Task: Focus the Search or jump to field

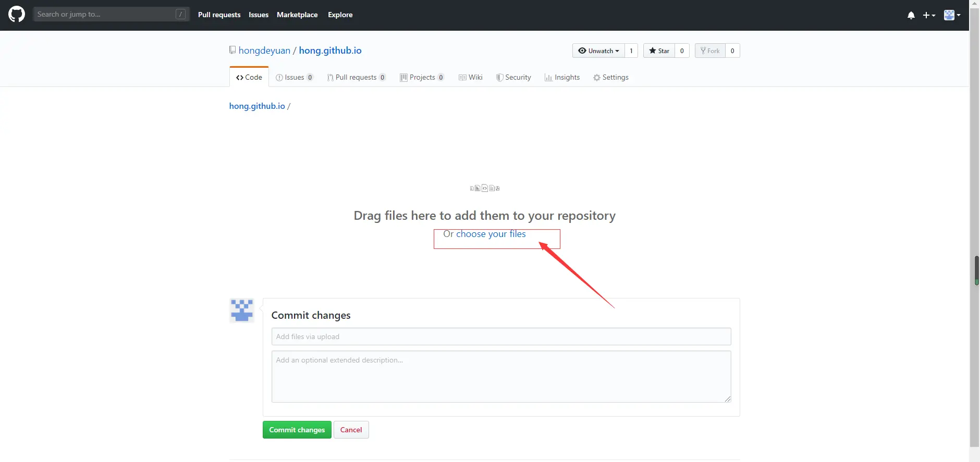Action: pyautogui.click(x=111, y=14)
